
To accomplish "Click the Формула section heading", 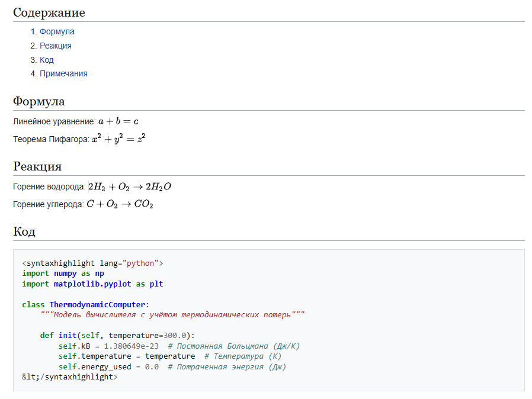I will (x=39, y=101).
